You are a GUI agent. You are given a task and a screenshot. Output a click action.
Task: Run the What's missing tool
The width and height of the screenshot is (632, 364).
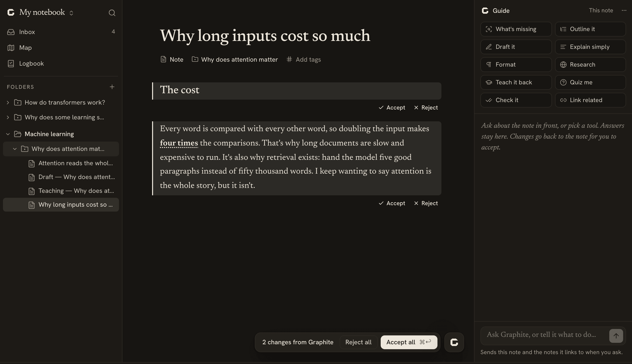[x=516, y=29]
